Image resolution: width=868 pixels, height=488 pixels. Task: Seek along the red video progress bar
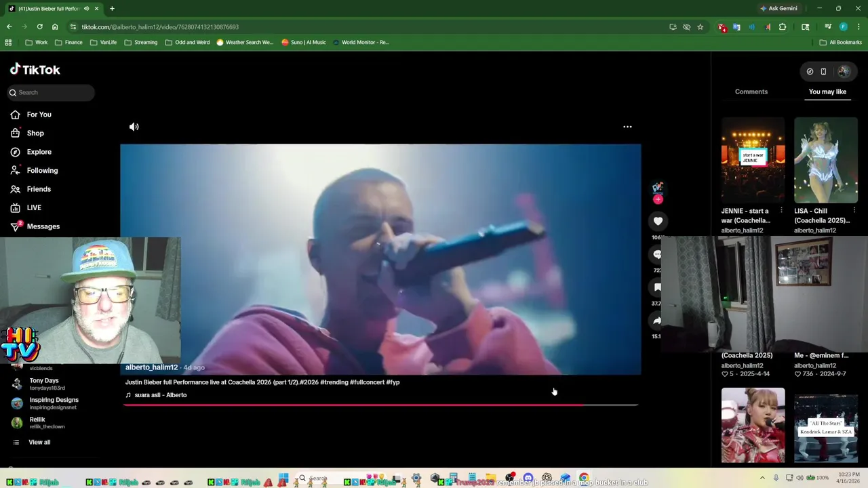(380, 405)
